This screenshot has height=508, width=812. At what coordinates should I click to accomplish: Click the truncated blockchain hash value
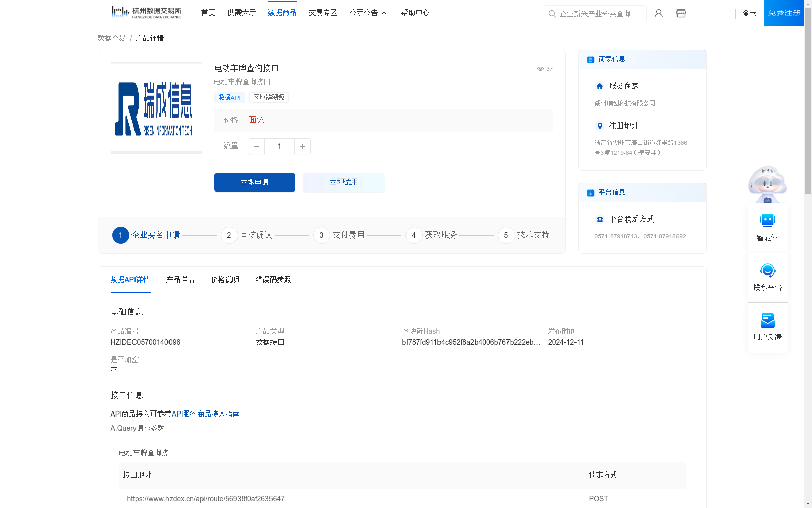(471, 342)
